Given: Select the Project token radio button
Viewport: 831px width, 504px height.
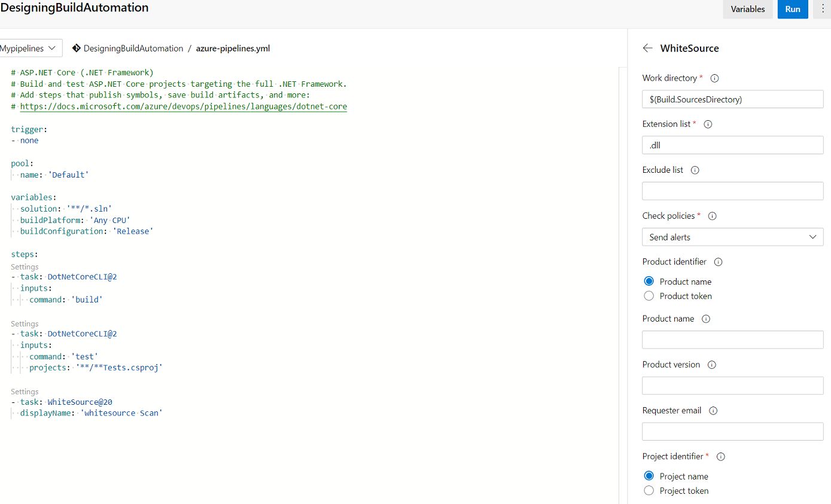Looking at the screenshot, I should tap(649, 490).
